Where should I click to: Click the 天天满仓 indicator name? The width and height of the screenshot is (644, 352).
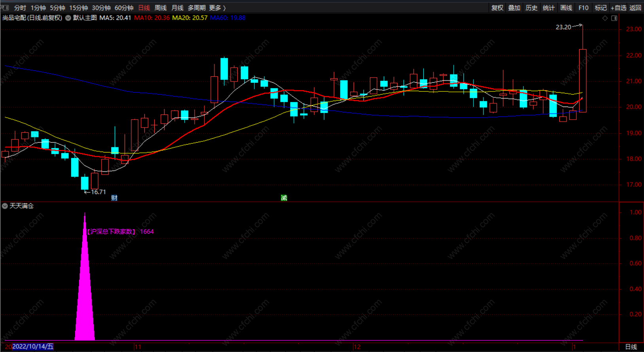coord(22,206)
